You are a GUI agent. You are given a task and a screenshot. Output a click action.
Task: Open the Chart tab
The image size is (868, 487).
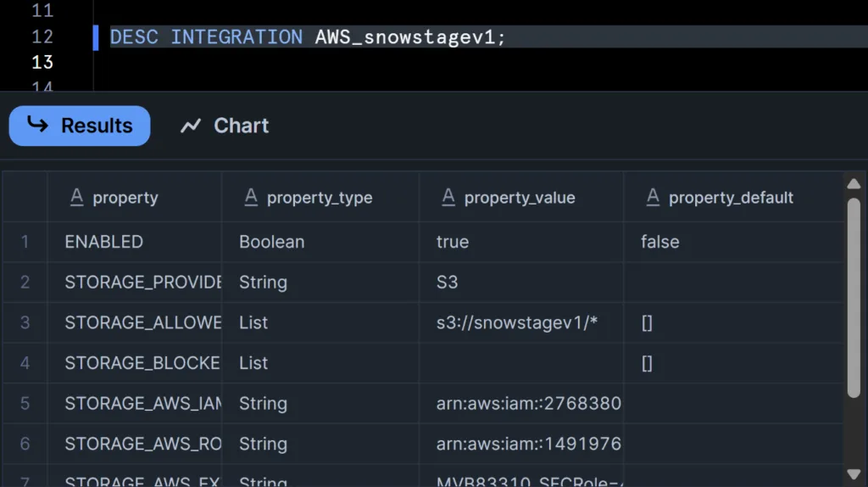[x=225, y=126]
